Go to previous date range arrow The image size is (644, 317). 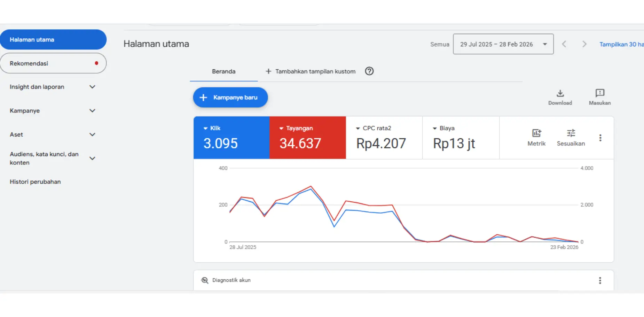pos(564,44)
